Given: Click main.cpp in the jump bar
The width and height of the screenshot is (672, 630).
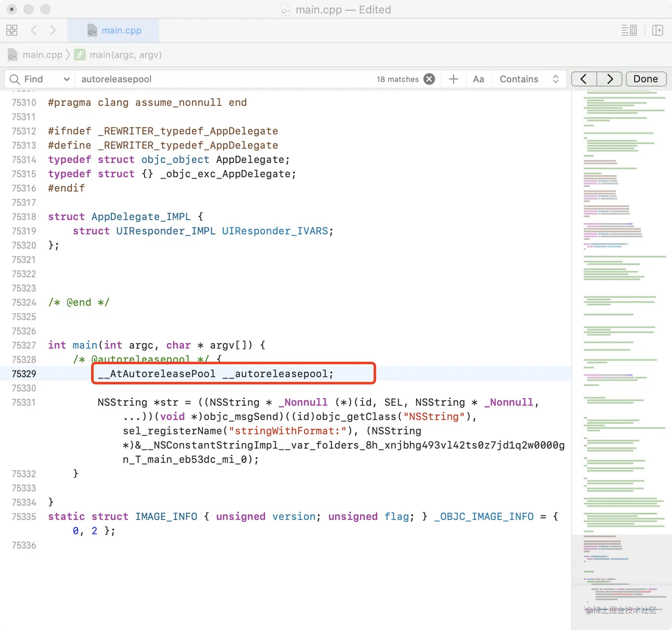Looking at the screenshot, I should click(x=43, y=55).
